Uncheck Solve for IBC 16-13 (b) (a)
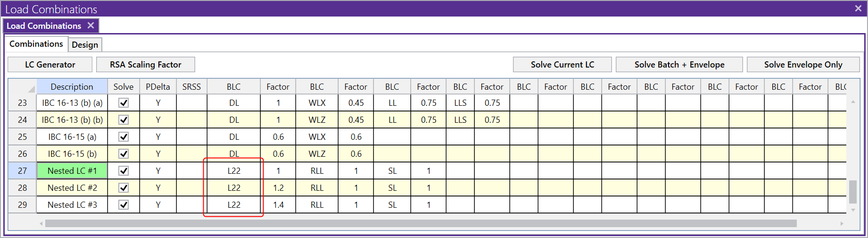The height and width of the screenshot is (238, 868). [124, 103]
